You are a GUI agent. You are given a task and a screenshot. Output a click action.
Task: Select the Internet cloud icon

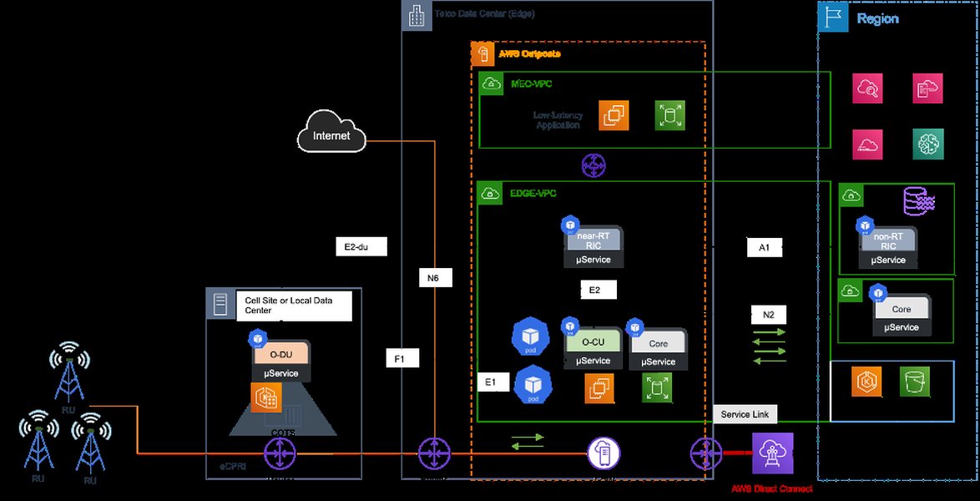[331, 134]
